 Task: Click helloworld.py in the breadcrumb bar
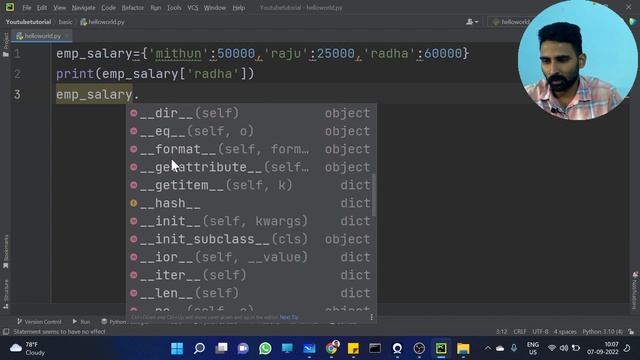tap(102, 22)
